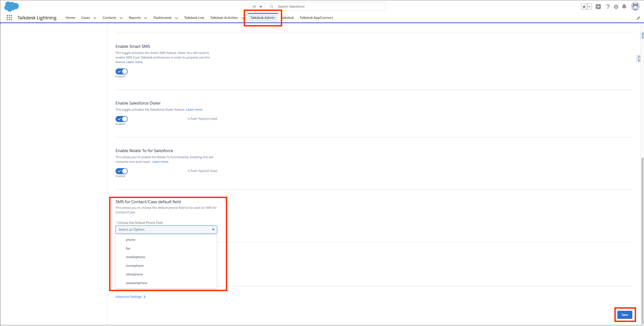The image size is (644, 326).
Task: Disable the Enable Smart SMS toggle
Action: coord(122,71)
